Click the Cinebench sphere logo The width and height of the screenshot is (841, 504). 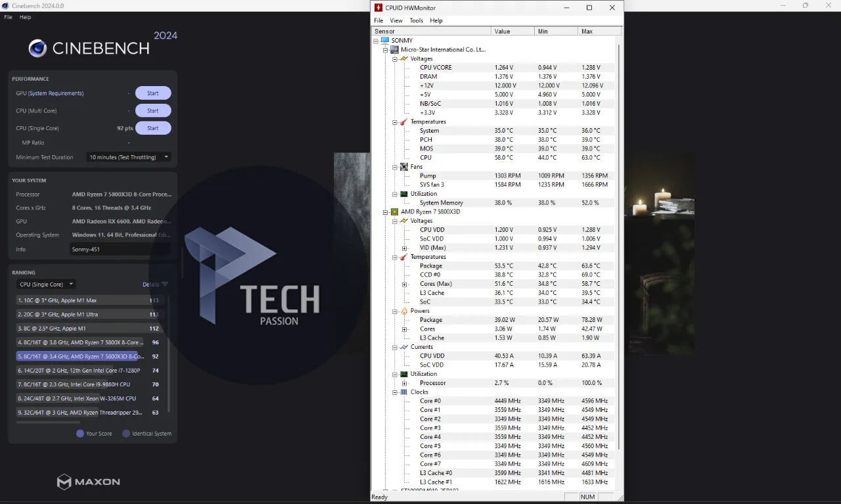(x=37, y=48)
